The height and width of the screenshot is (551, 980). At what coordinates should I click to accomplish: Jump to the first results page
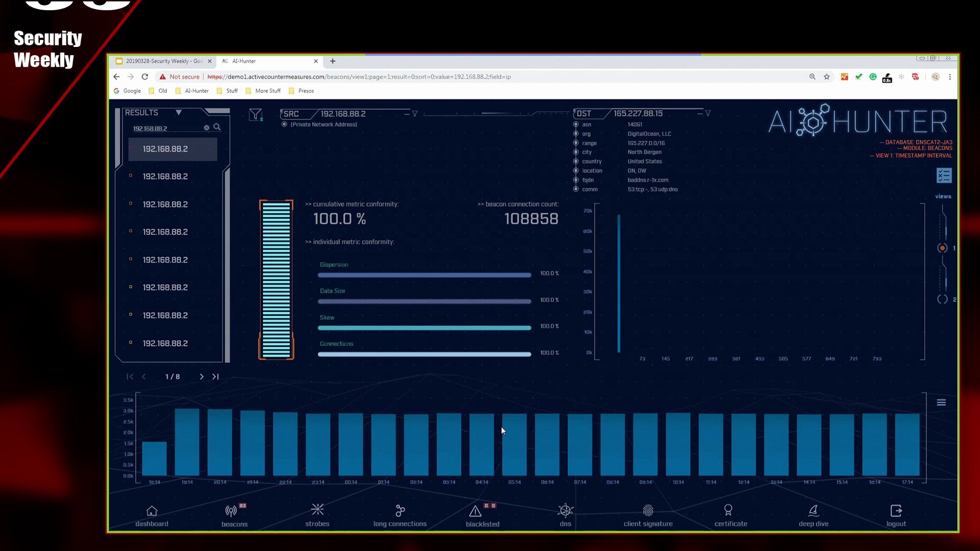[x=130, y=377]
